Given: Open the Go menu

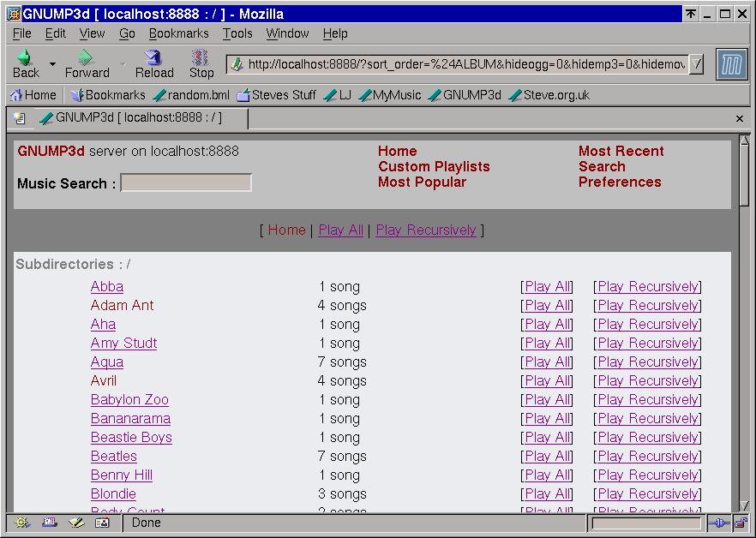Looking at the screenshot, I should click(x=127, y=33).
